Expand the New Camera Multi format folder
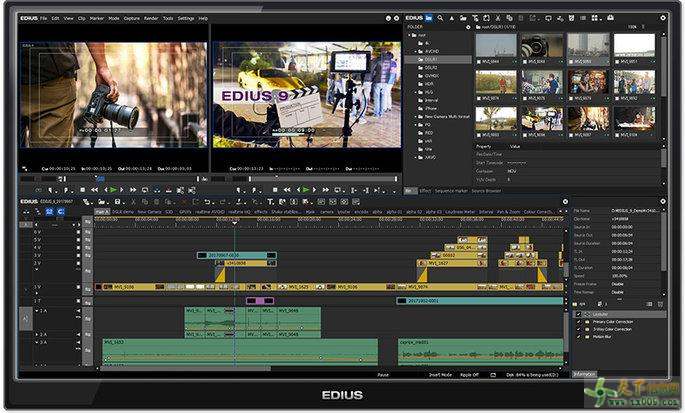This screenshot has height=413, width=685. (x=415, y=117)
